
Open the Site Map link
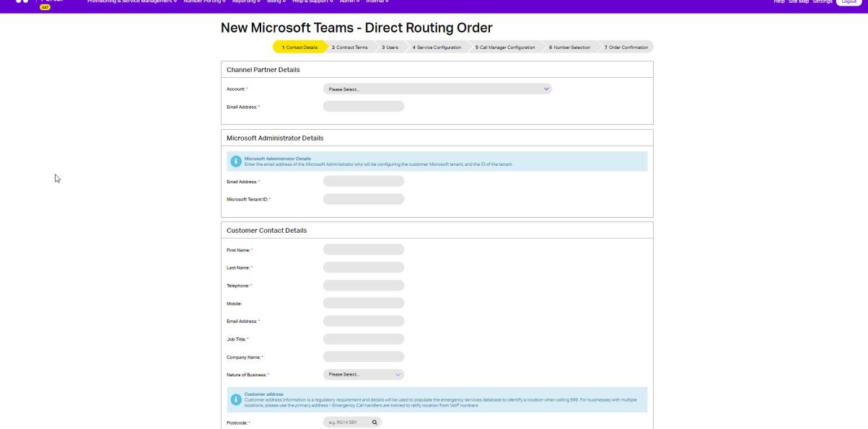pyautogui.click(x=799, y=1)
